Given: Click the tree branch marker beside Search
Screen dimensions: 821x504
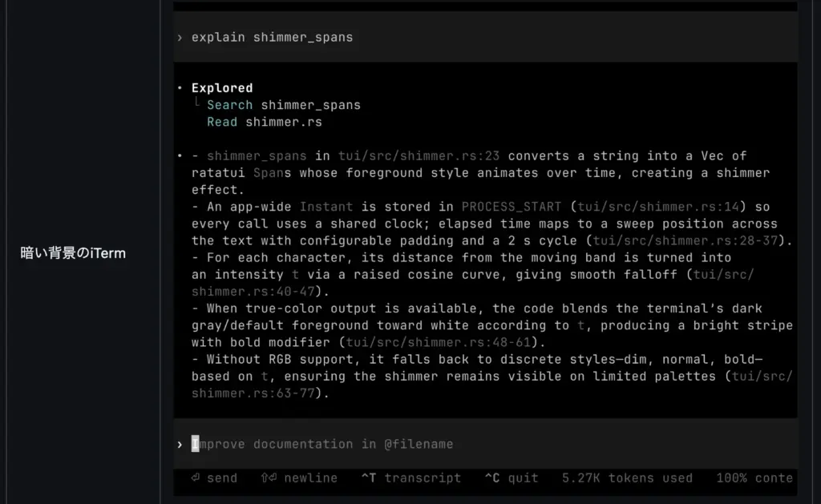Looking at the screenshot, I should (197, 103).
